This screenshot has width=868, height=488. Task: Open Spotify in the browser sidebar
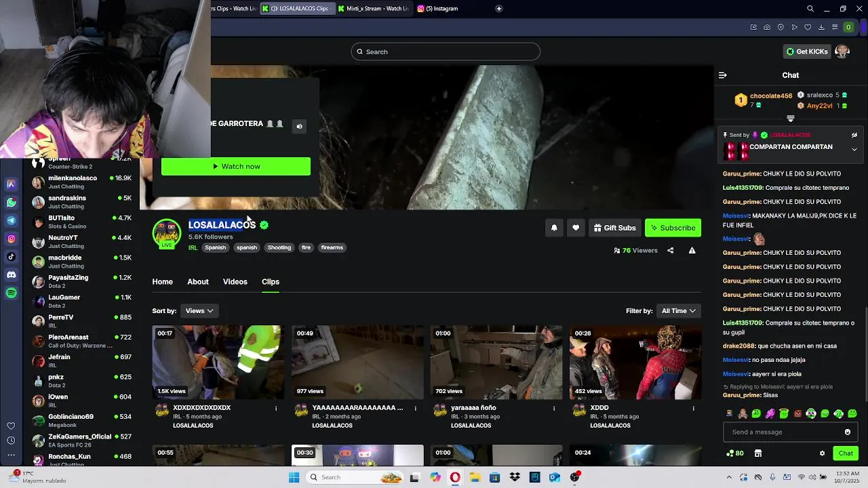[11, 293]
